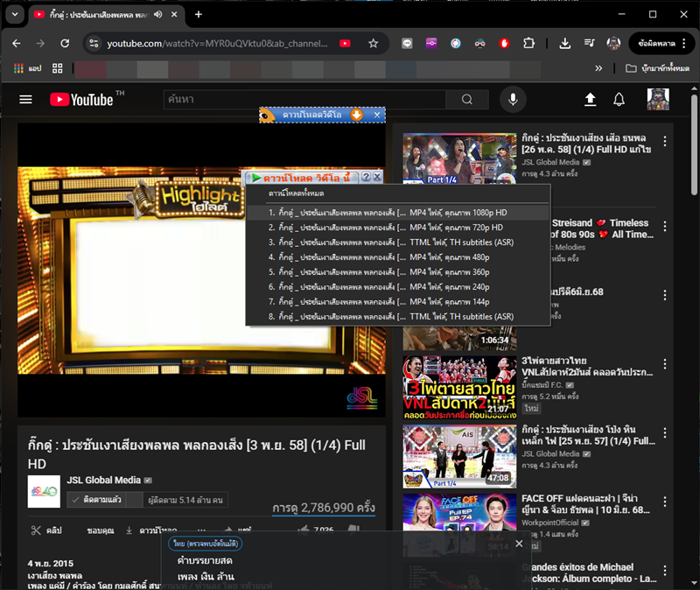This screenshot has height=590, width=700.
Task: Go back to the previous page
Action: [17, 43]
